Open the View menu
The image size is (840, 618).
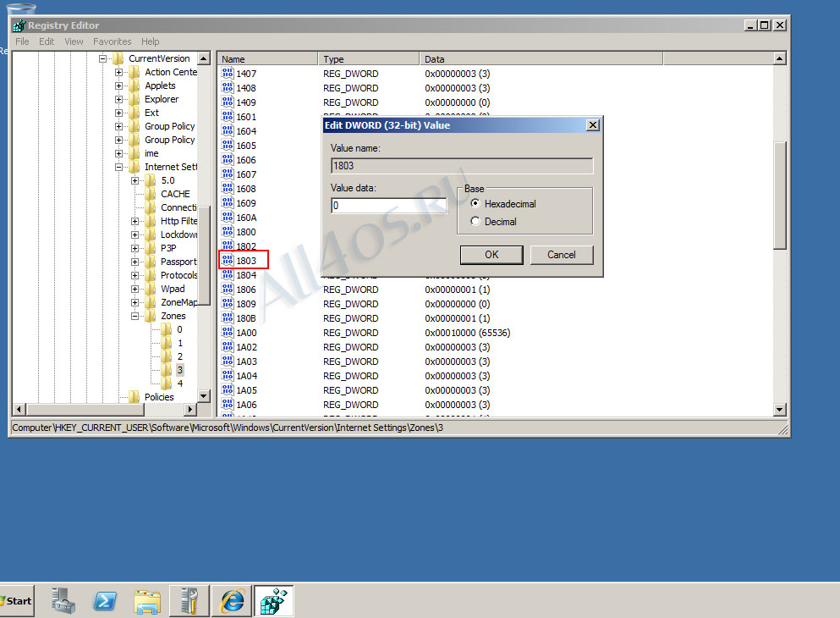(x=74, y=41)
